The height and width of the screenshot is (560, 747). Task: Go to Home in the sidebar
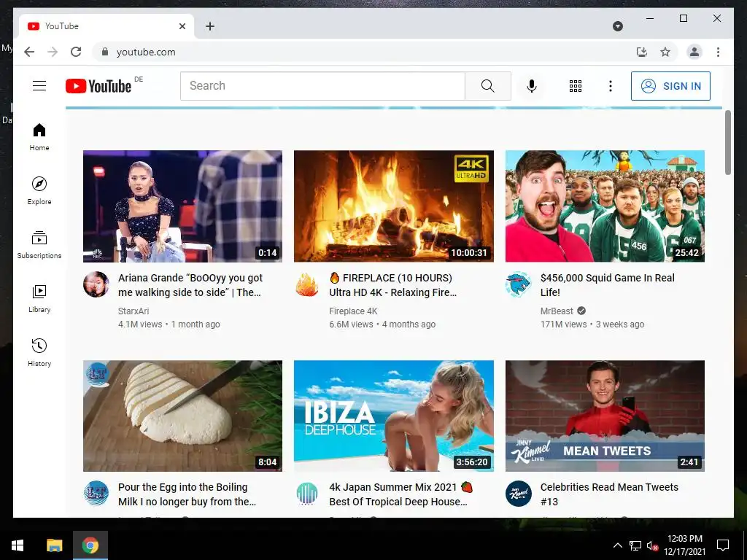click(x=39, y=137)
